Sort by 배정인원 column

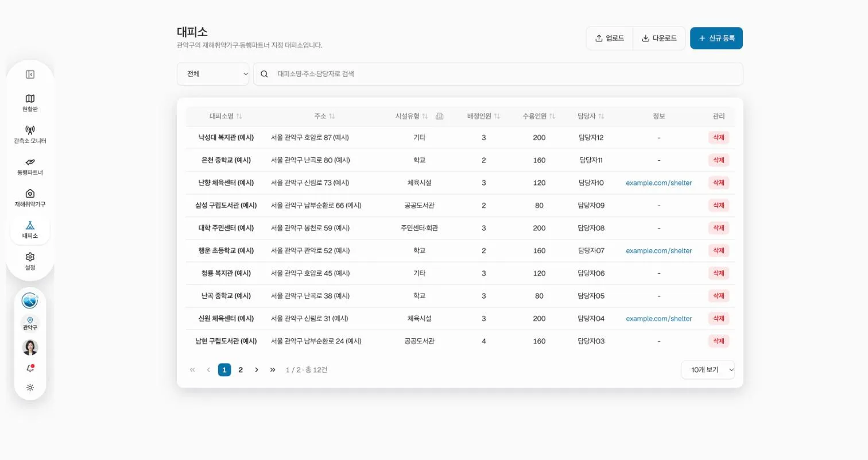click(x=483, y=116)
